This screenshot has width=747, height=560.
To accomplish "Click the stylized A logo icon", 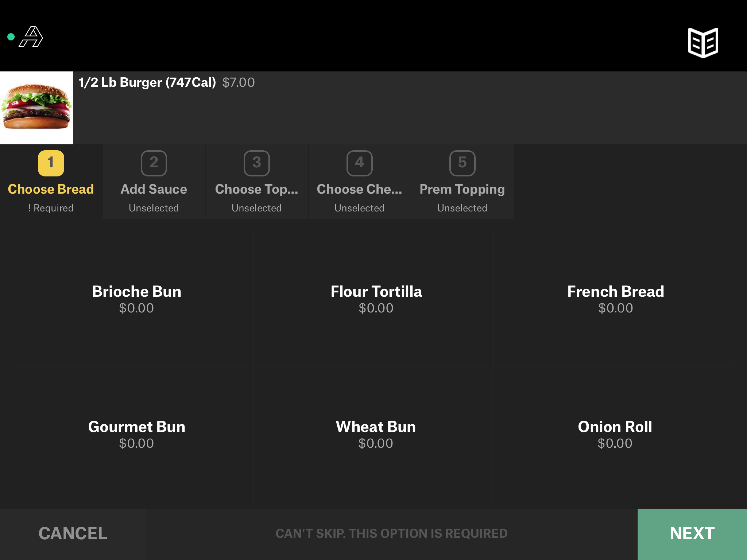I will pos(31,37).
